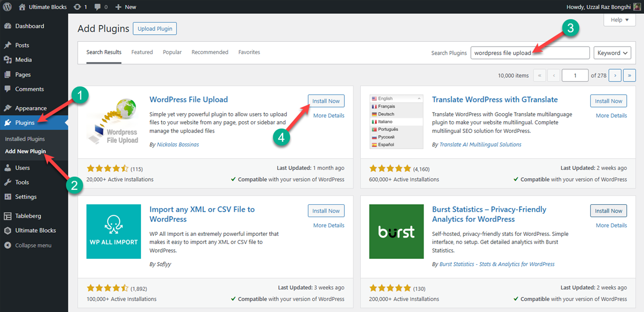Open More Details for WordPress File Upload
The width and height of the screenshot is (644, 312).
point(329,116)
